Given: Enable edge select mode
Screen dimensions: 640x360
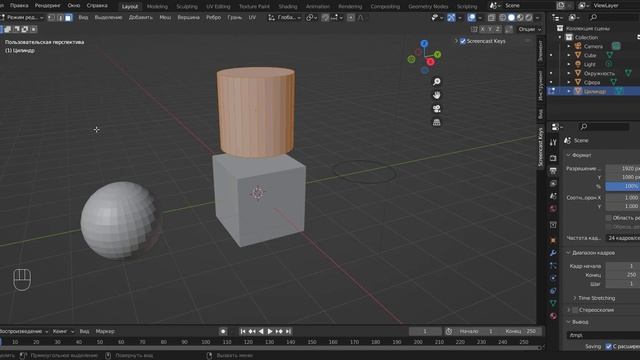Looking at the screenshot, I should tap(60, 18).
